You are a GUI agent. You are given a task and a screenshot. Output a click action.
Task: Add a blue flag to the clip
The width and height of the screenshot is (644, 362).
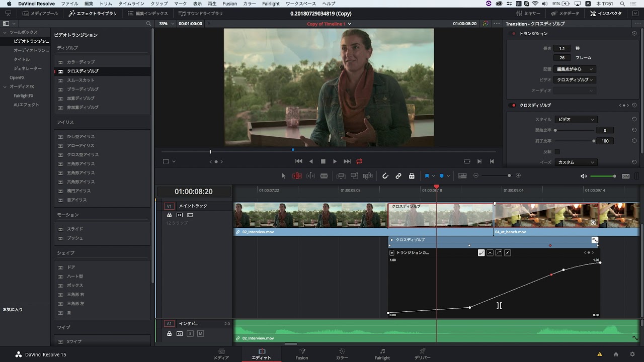click(427, 176)
